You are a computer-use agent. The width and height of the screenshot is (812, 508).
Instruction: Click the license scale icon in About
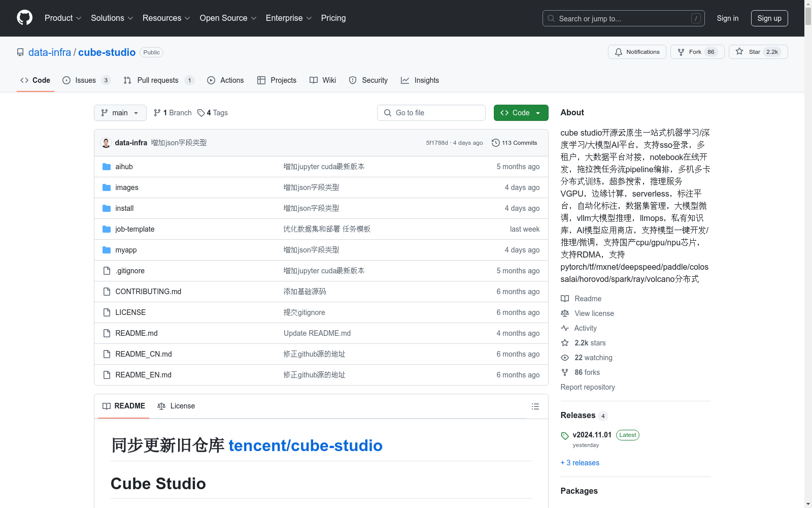(565, 313)
